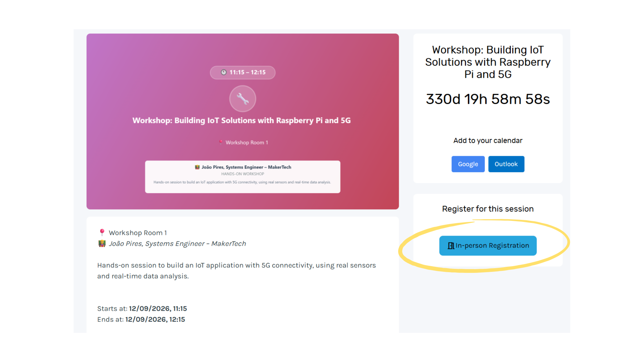Add the session to Outlook calendar
The width and height of the screenshot is (644, 362).
506,164
